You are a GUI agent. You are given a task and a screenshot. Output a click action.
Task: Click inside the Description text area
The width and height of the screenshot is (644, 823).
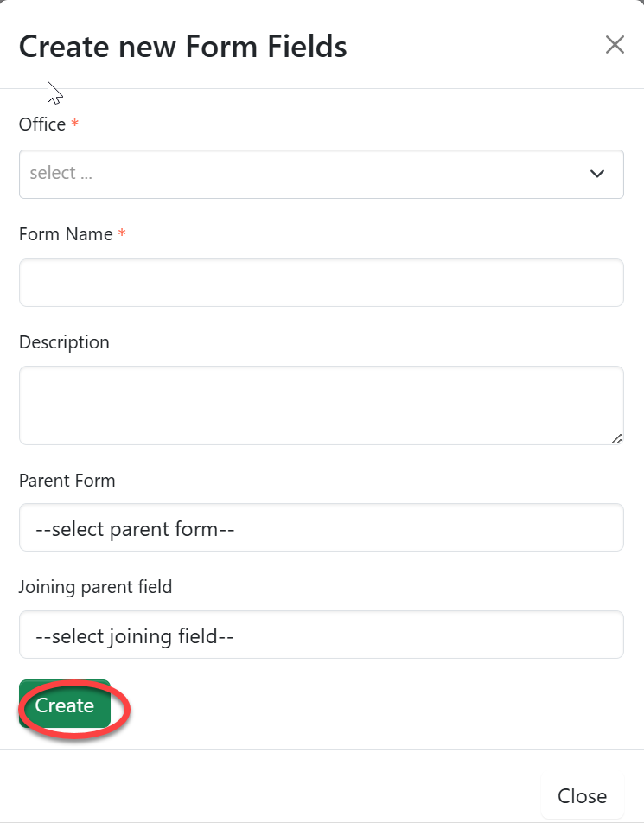[321, 405]
